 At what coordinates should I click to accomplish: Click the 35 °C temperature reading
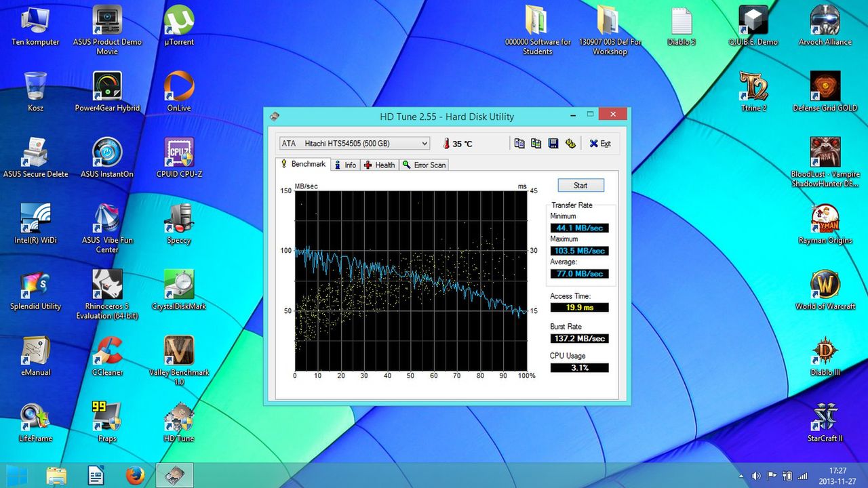[458, 144]
